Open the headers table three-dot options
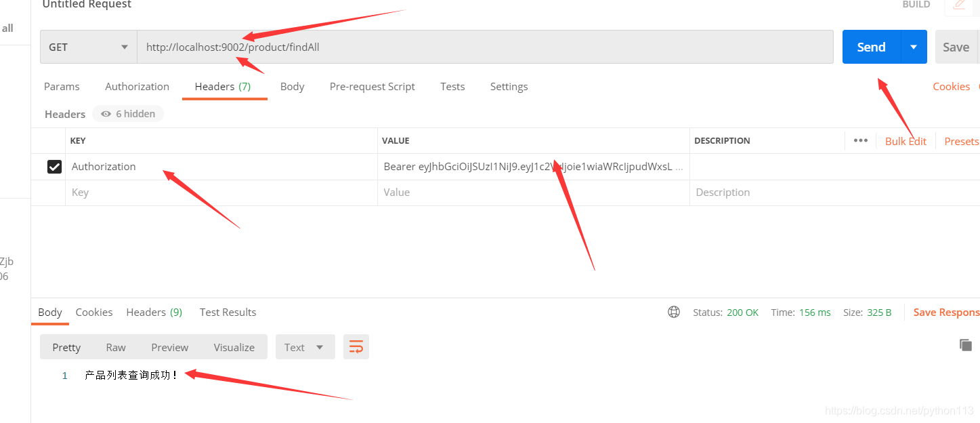 point(861,140)
